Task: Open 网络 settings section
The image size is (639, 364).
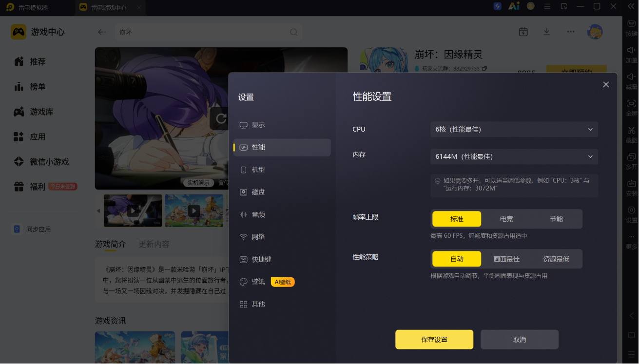Action: [282, 237]
